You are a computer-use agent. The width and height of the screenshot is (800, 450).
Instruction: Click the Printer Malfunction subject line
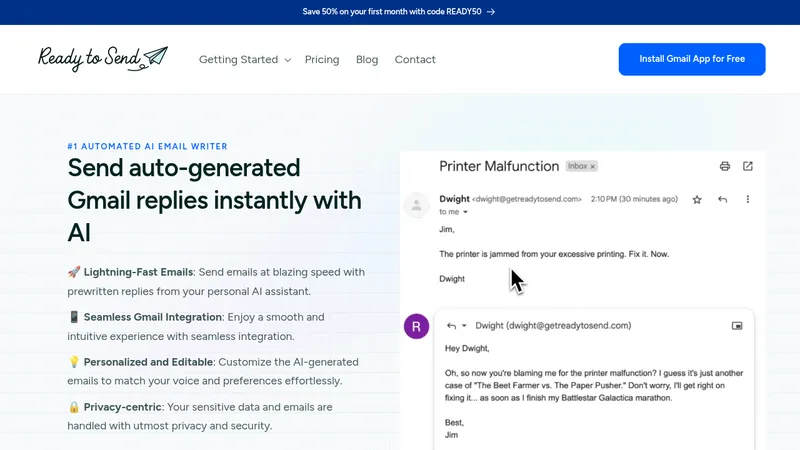tap(499, 166)
